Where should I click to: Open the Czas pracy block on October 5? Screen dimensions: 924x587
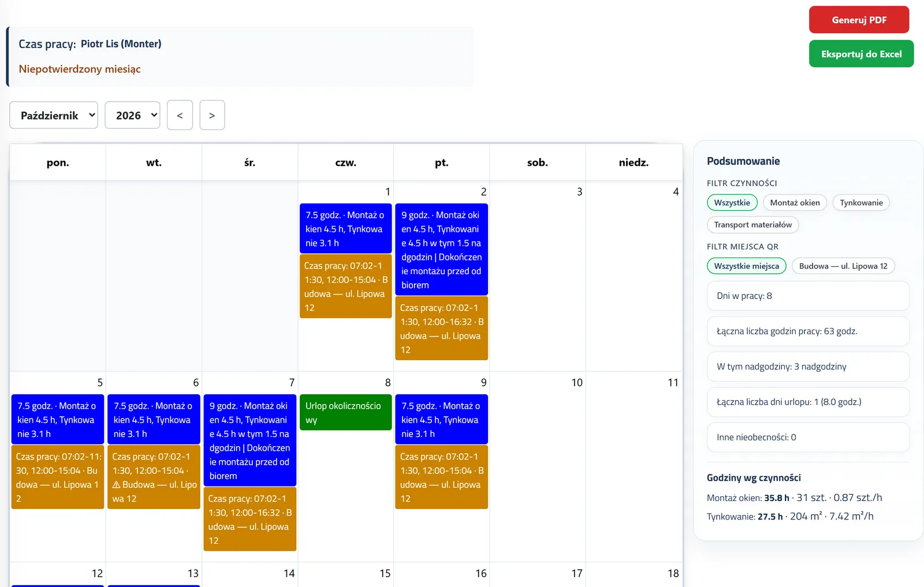click(x=58, y=477)
